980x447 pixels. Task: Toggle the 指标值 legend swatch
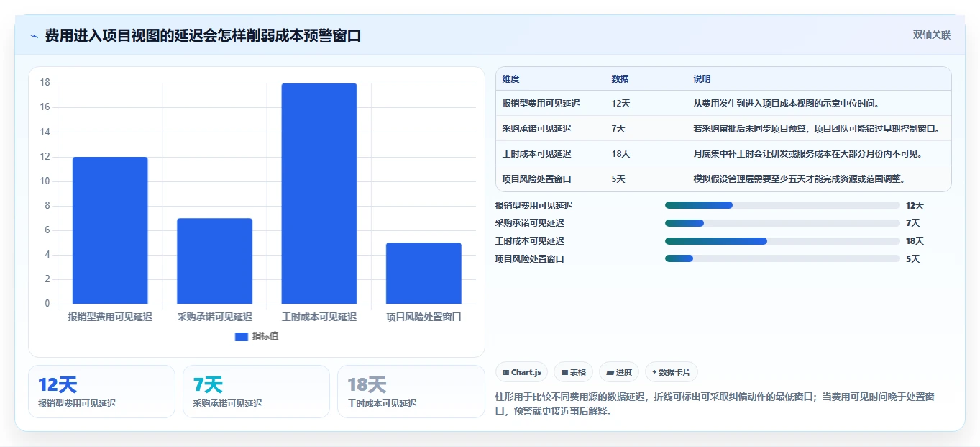242,336
